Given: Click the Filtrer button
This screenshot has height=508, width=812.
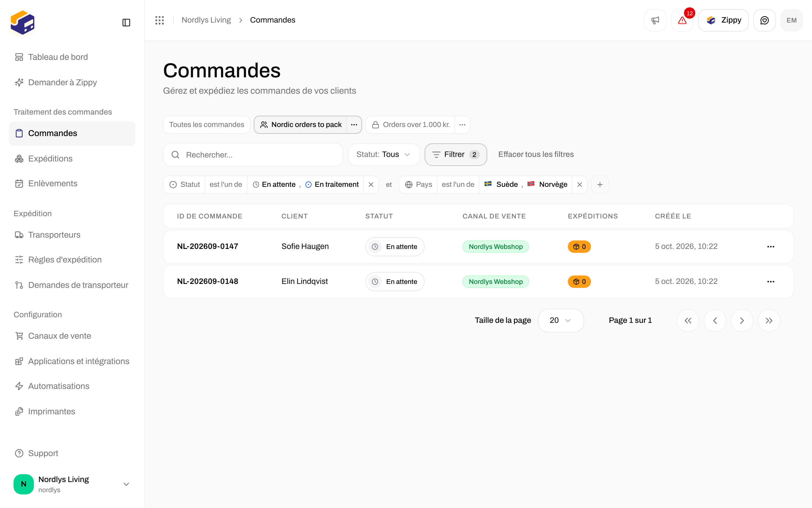Looking at the screenshot, I should [x=456, y=155].
